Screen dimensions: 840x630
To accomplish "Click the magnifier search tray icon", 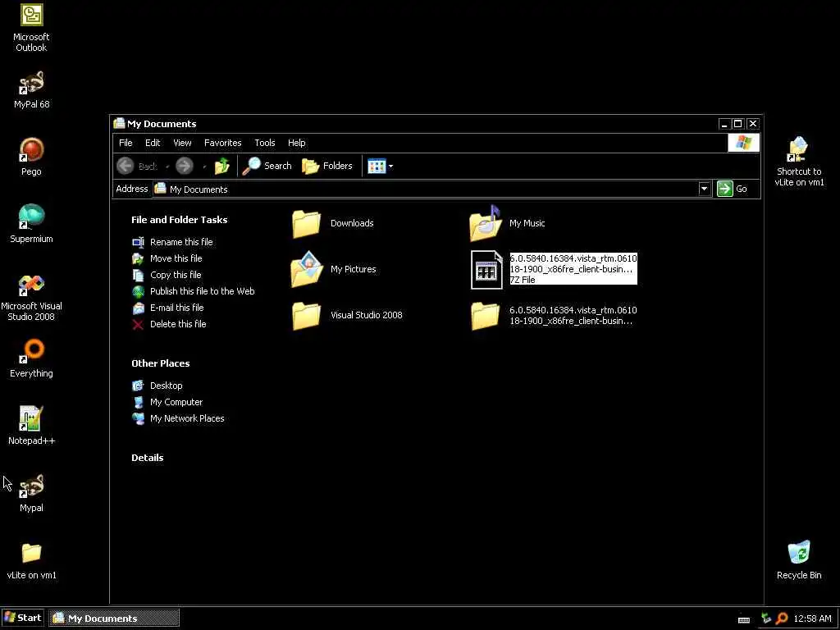I will [782, 619].
